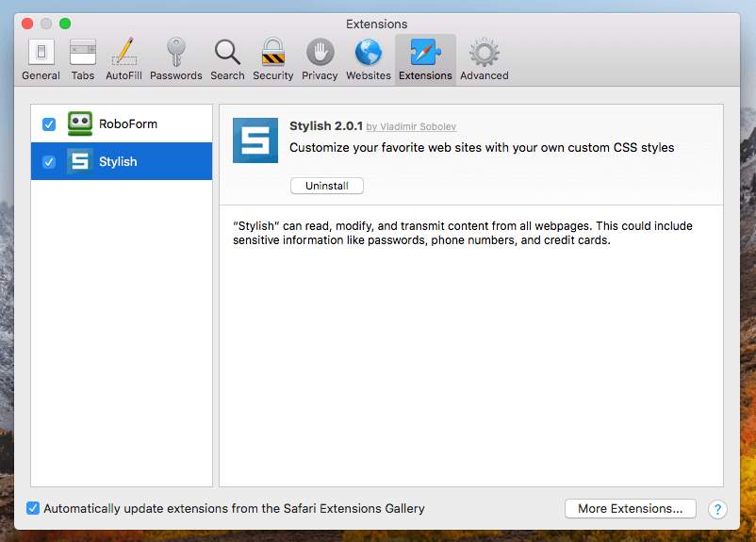This screenshot has height=542, width=756.
Task: Click the Stylish icon in extension list
Action: [80, 161]
